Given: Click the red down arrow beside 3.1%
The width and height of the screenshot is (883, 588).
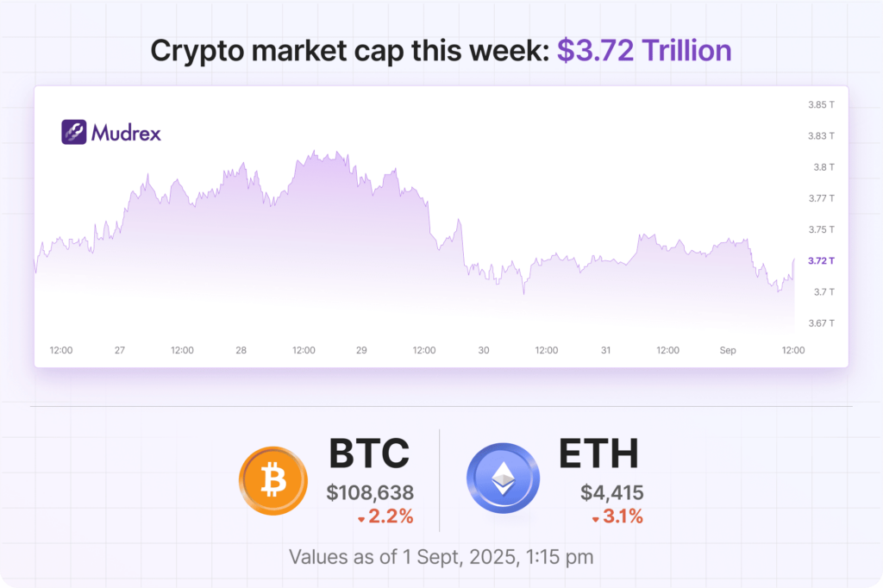Looking at the screenshot, I should click(x=595, y=519).
